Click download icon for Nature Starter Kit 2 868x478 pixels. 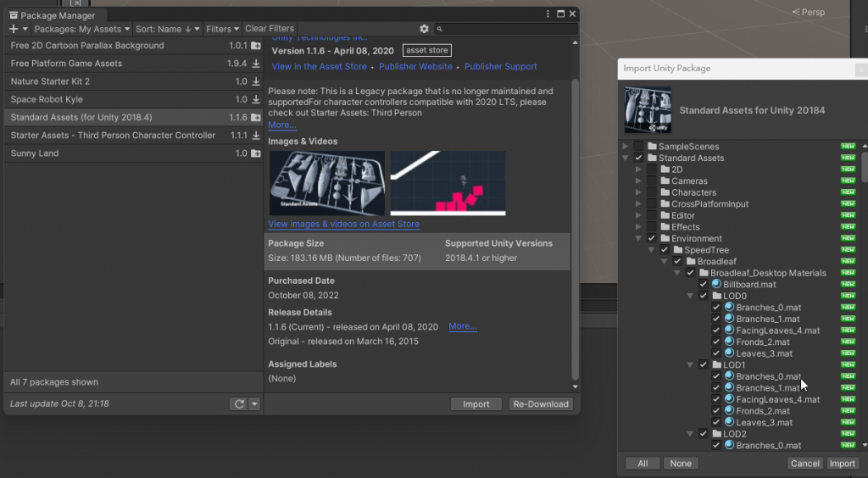256,81
